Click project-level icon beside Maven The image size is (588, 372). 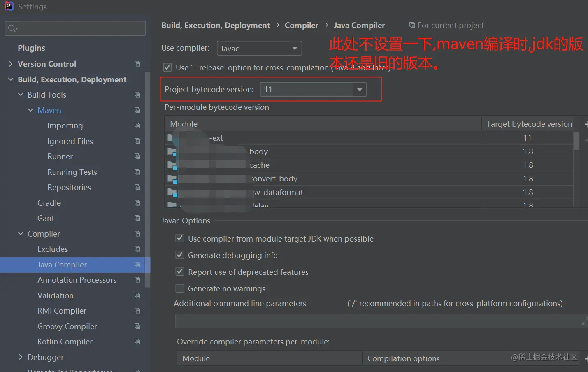pyautogui.click(x=137, y=110)
